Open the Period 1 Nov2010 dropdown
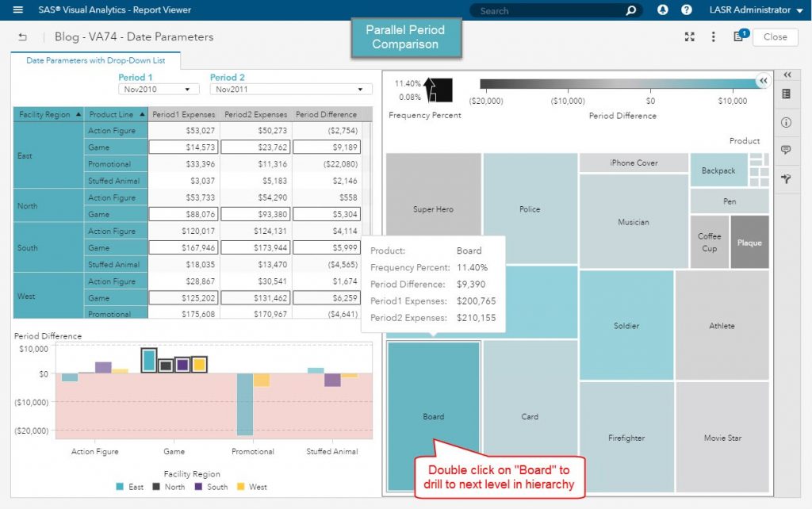Image resolution: width=812 pixels, height=509 pixels. click(159, 90)
